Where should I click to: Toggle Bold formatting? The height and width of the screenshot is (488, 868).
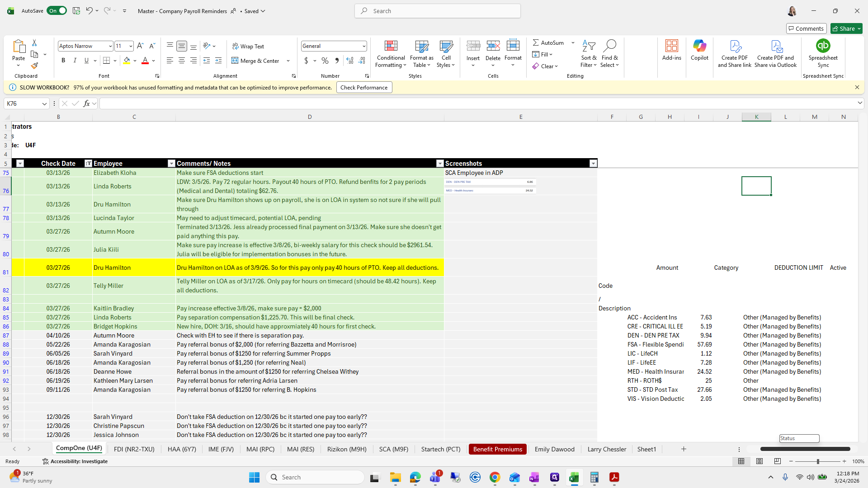point(63,61)
